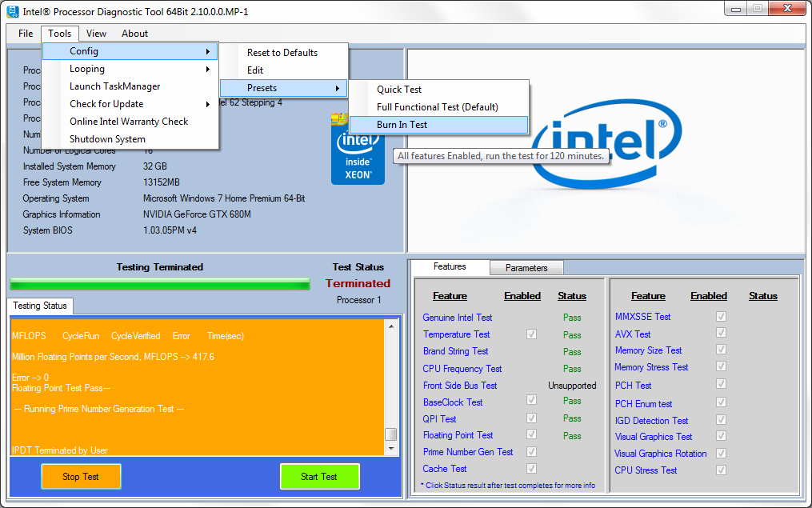The width and height of the screenshot is (812, 508).
Task: Click the scrollbar thumb in the test log
Action: coord(391,434)
